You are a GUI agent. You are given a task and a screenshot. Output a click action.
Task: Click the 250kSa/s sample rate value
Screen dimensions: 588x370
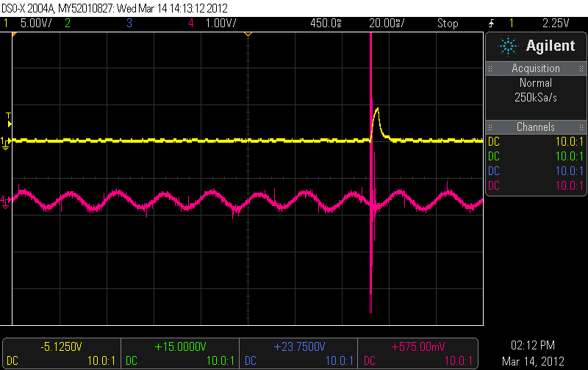(x=536, y=98)
